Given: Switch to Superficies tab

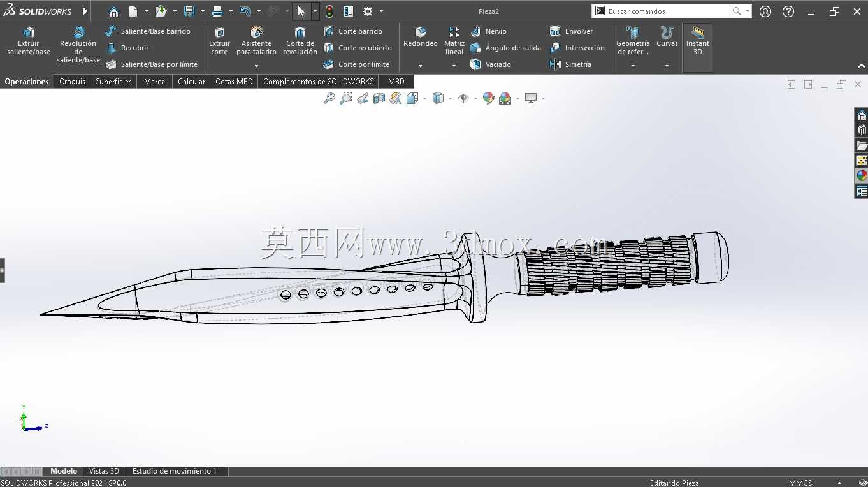Looking at the screenshot, I should coord(113,82).
